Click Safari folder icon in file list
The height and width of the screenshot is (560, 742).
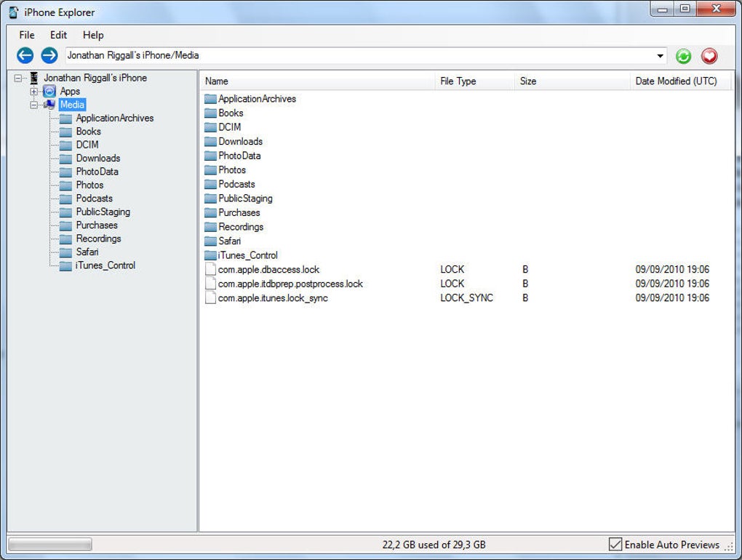click(210, 241)
